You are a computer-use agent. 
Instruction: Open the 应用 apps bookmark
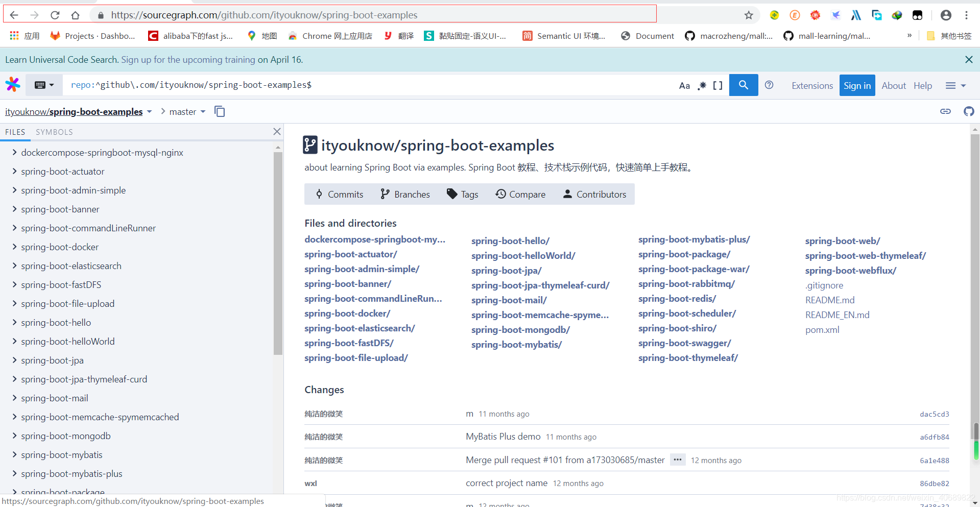pyautogui.click(x=25, y=36)
